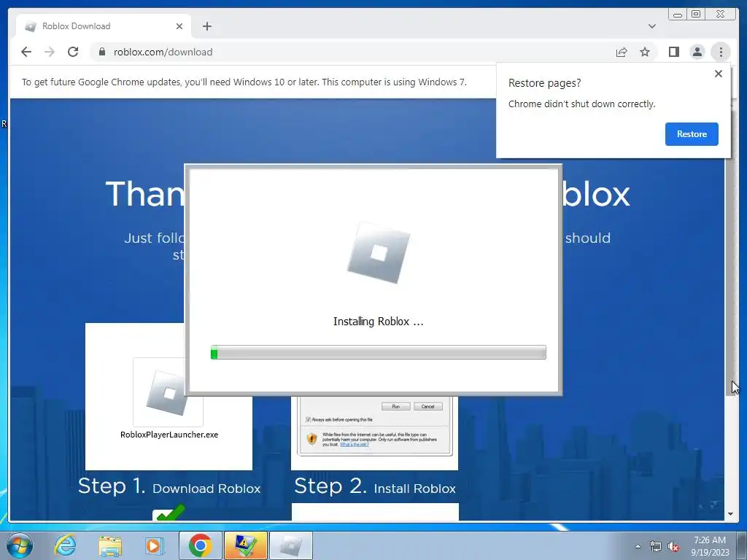Open Chrome profile avatar menu
This screenshot has height=560, width=747.
(x=697, y=52)
